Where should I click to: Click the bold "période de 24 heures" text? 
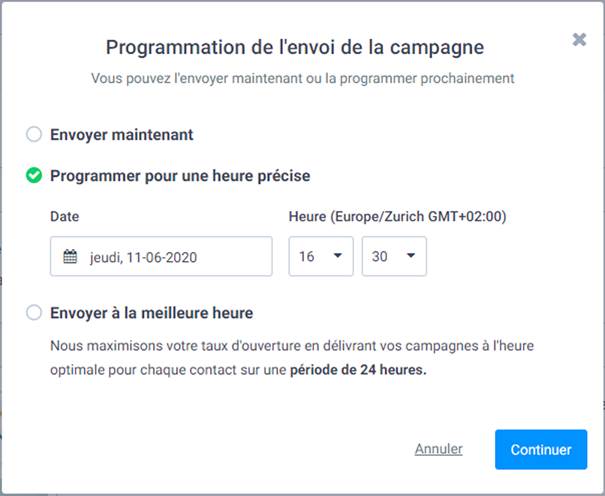click(358, 369)
